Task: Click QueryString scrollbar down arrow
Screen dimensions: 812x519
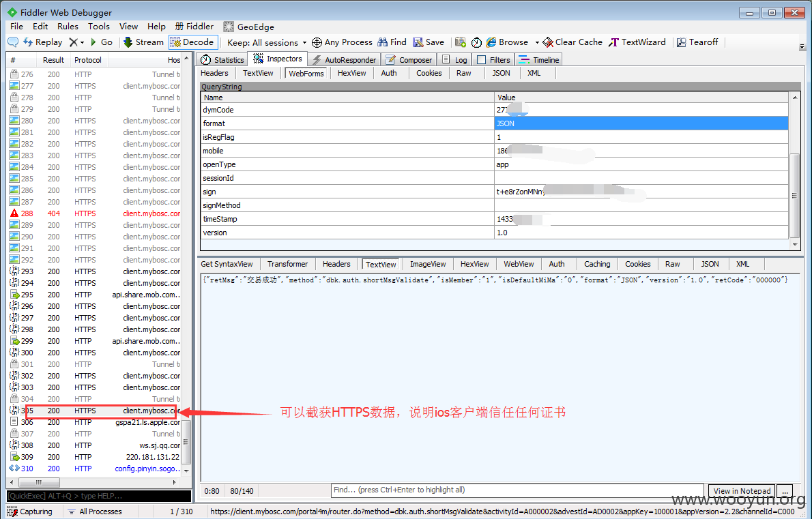Action: 795,244
